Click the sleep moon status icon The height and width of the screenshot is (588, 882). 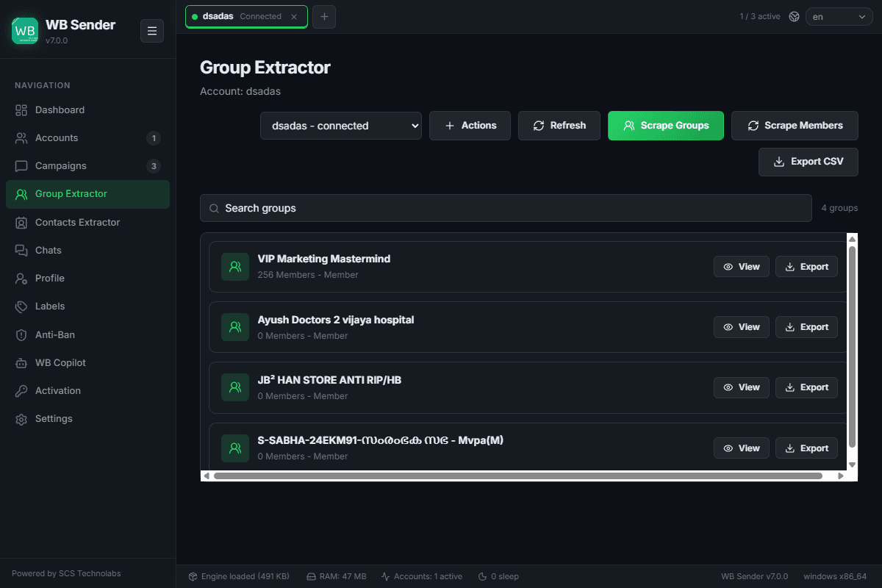pos(482,576)
